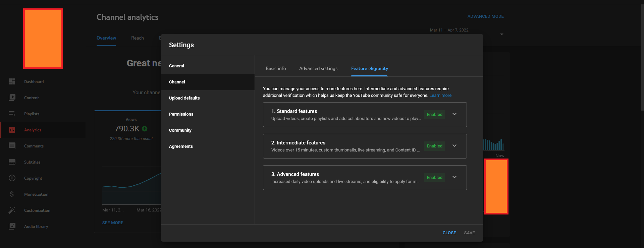The image size is (644, 248).
Task: Expand the Intermediate features section
Action: coord(454,146)
